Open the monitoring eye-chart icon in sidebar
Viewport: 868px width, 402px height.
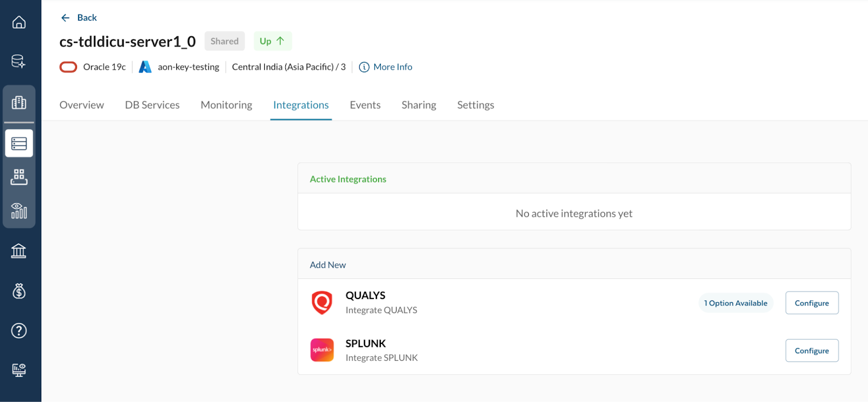pyautogui.click(x=19, y=210)
